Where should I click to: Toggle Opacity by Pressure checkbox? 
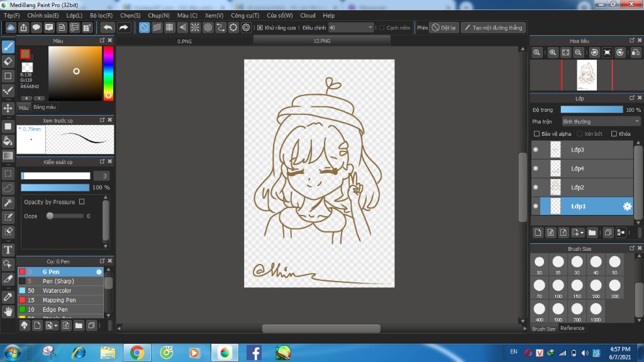[82, 202]
